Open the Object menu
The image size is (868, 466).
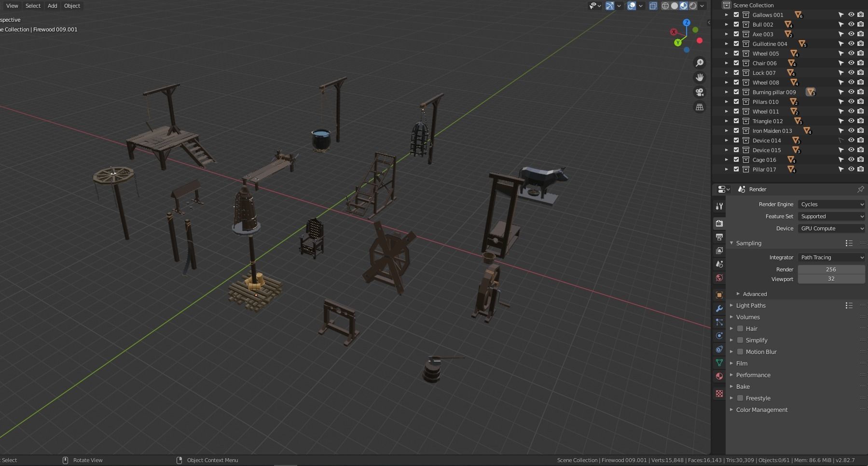[x=72, y=6]
